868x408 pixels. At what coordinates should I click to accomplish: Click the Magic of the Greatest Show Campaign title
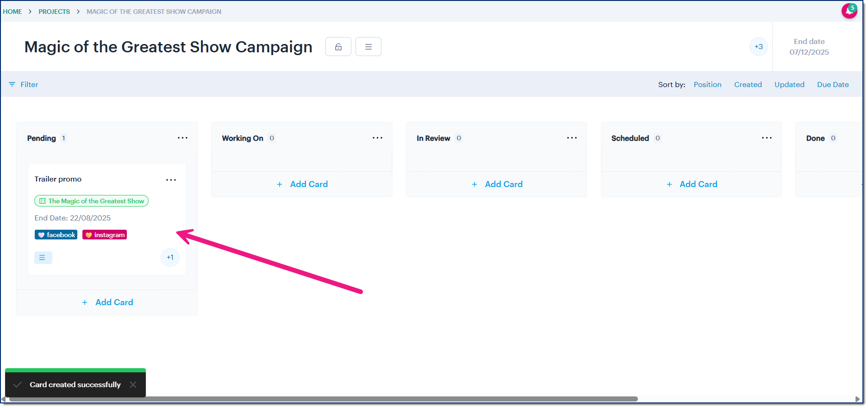[169, 47]
